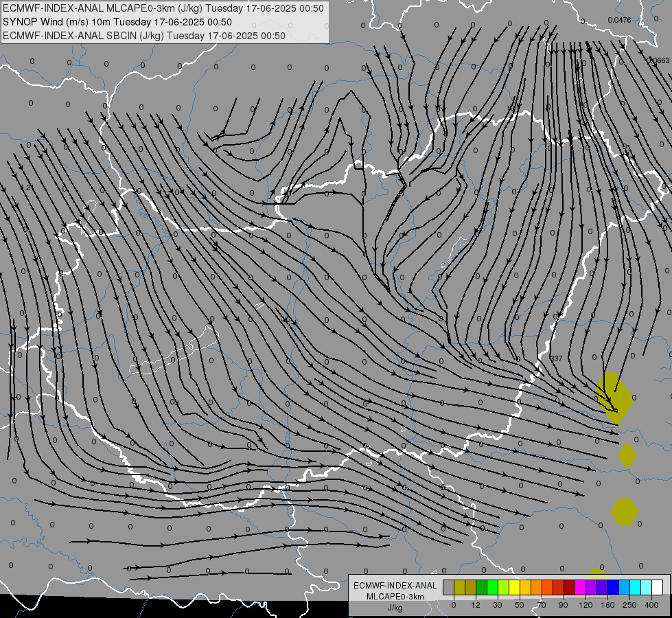Select the olive swatch next to gray

[459, 588]
